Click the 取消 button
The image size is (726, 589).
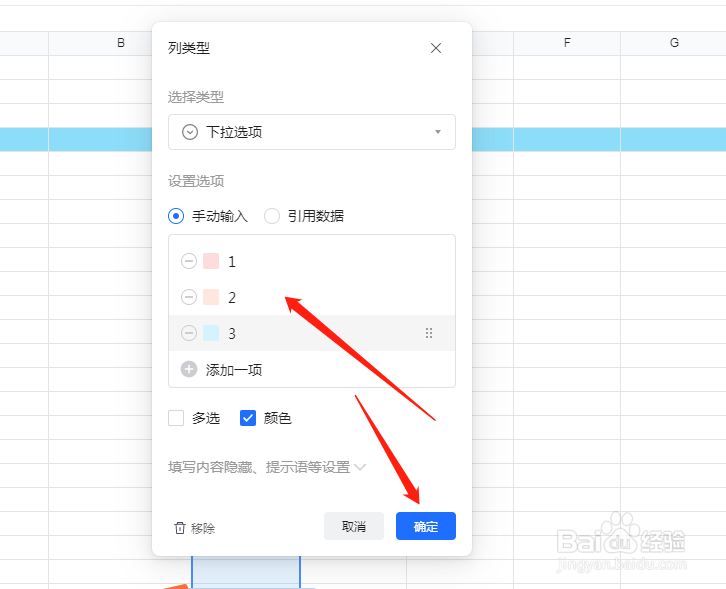click(x=354, y=526)
